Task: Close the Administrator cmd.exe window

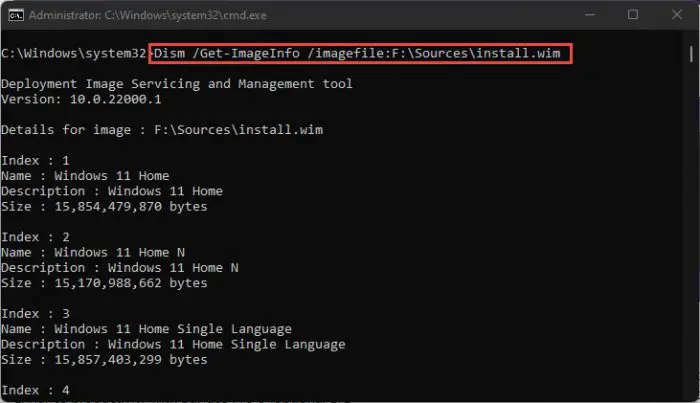Action: click(677, 15)
